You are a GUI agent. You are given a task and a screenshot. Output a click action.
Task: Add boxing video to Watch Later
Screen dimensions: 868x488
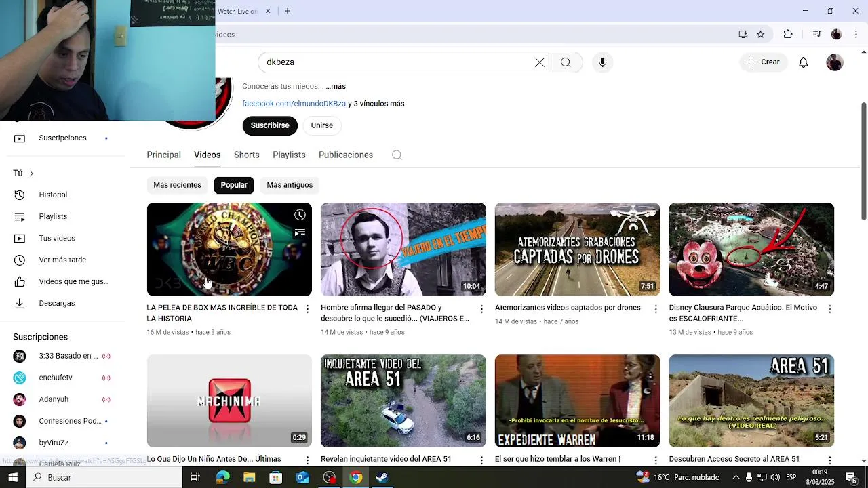tap(300, 215)
